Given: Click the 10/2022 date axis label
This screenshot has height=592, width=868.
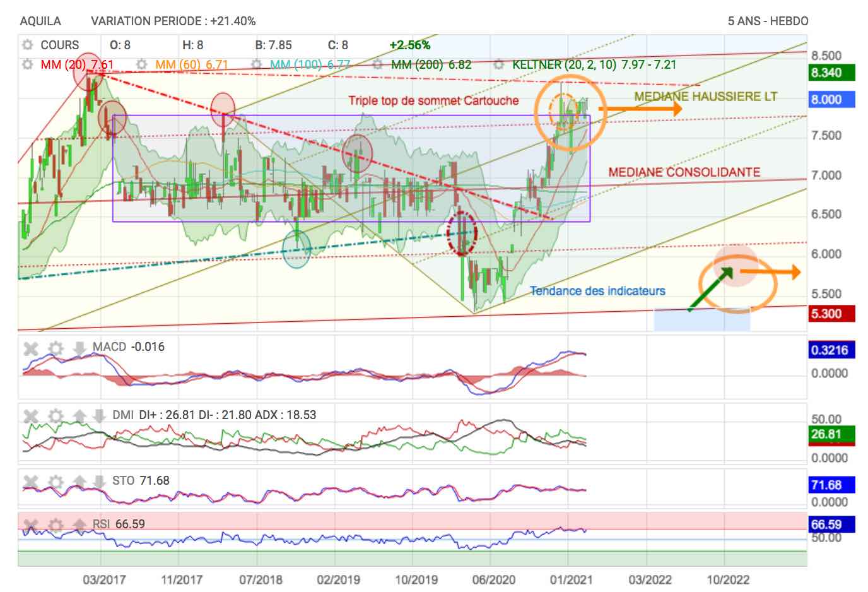Looking at the screenshot, I should point(727,579).
